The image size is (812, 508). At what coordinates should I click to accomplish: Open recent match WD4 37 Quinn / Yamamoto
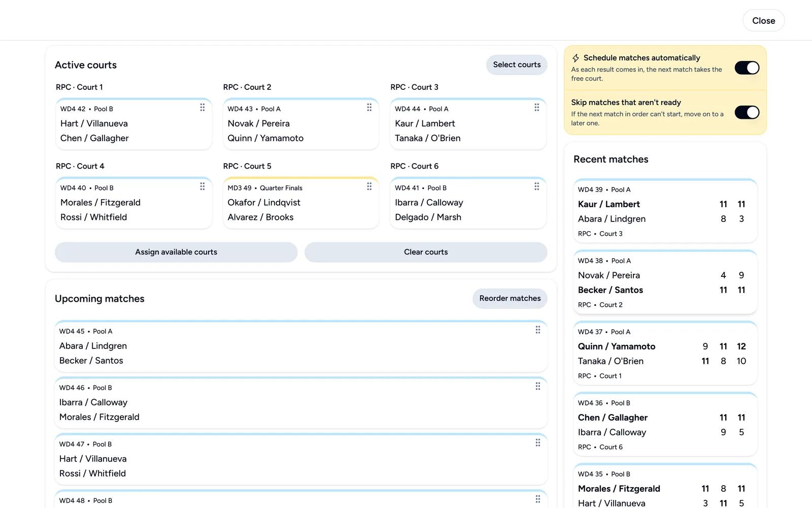point(665,353)
